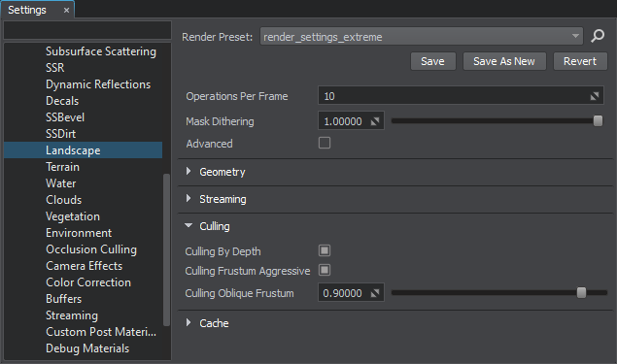Toggle the Culling Frustum Aggressive checkbox

[x=325, y=270]
